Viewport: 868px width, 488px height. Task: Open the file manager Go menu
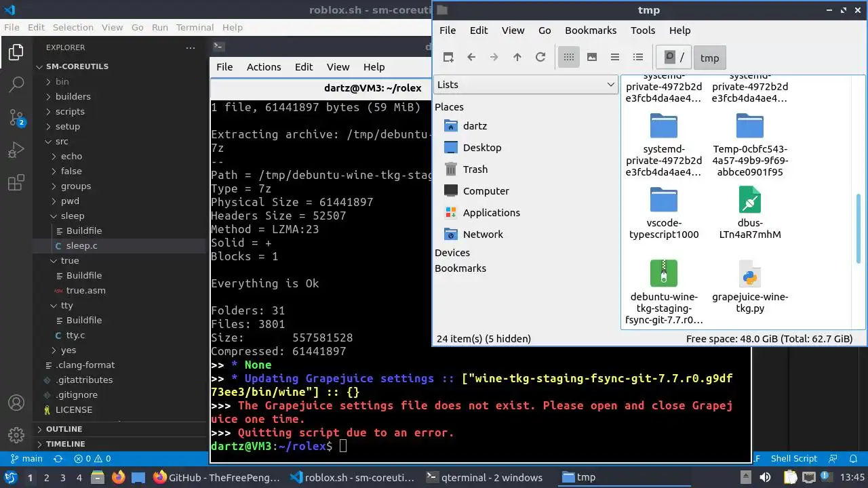(x=545, y=30)
